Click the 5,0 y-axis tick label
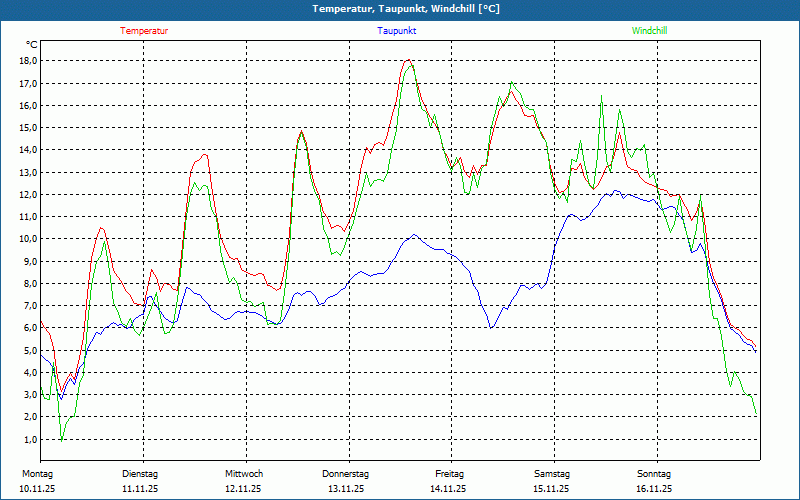This screenshot has height=500, width=800. pos(29,351)
